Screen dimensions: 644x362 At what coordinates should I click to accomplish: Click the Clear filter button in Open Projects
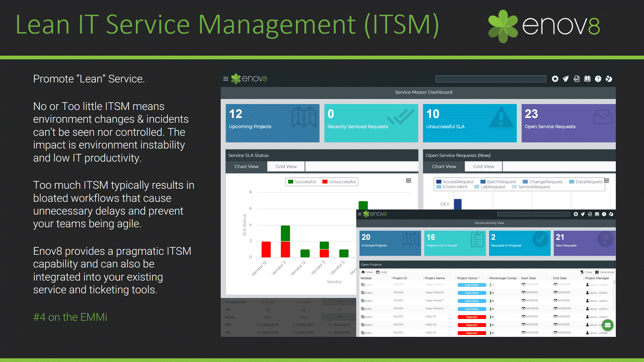[x=586, y=272]
